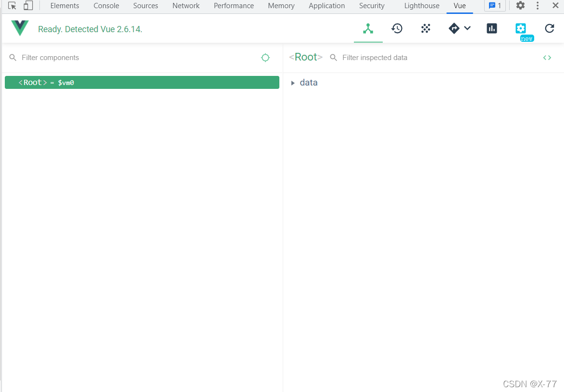
Task: Select the Root component row
Action: 142,82
